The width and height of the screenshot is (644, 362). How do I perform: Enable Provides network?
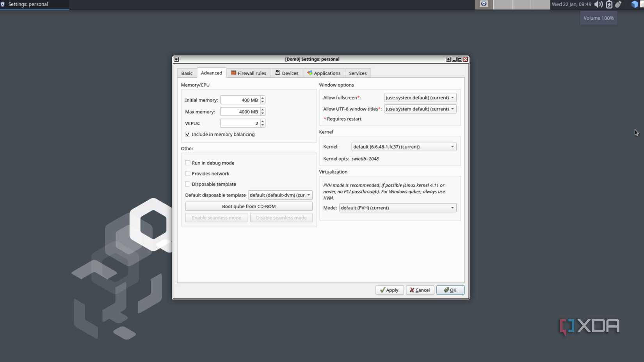(x=188, y=173)
